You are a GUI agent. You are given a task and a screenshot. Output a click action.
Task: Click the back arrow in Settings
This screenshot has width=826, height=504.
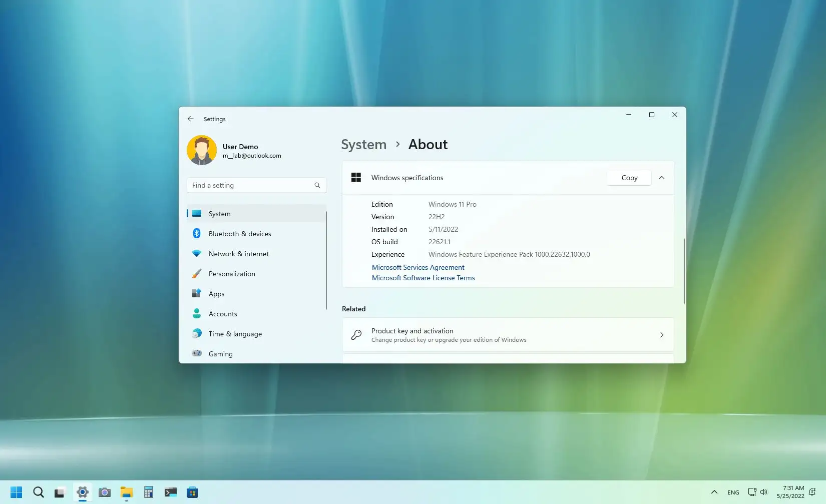[190, 119]
